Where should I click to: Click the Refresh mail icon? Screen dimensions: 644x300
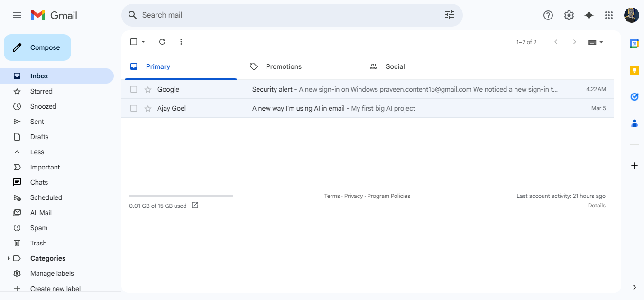tap(162, 42)
